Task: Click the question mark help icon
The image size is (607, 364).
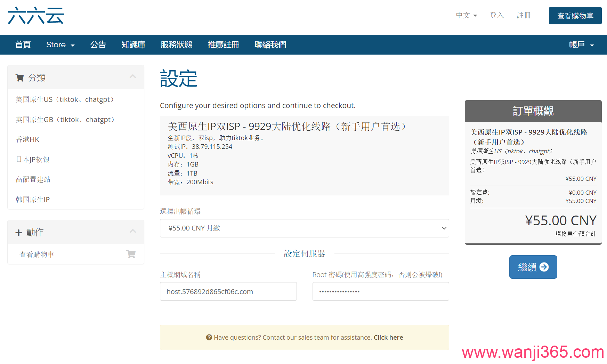Action: tap(209, 337)
